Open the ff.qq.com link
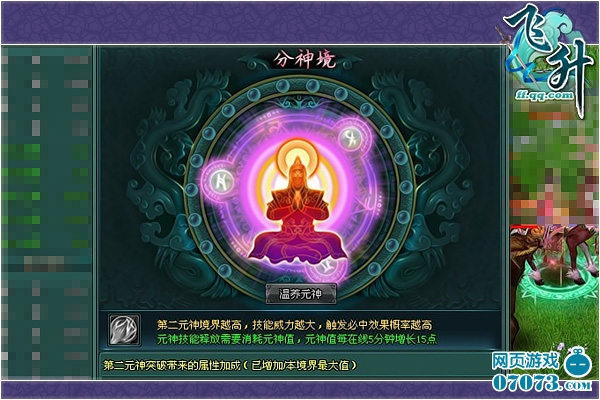The height and width of the screenshot is (400, 600). pyautogui.click(x=545, y=95)
